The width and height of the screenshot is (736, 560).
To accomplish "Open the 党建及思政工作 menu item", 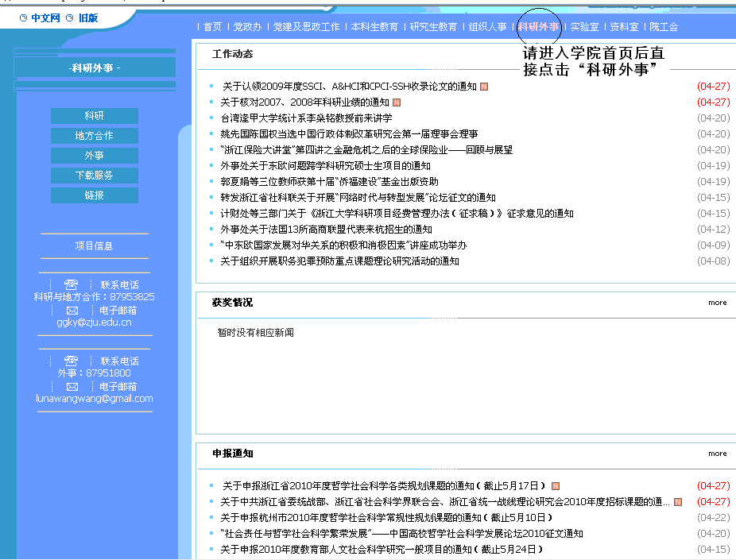I will pyautogui.click(x=306, y=27).
